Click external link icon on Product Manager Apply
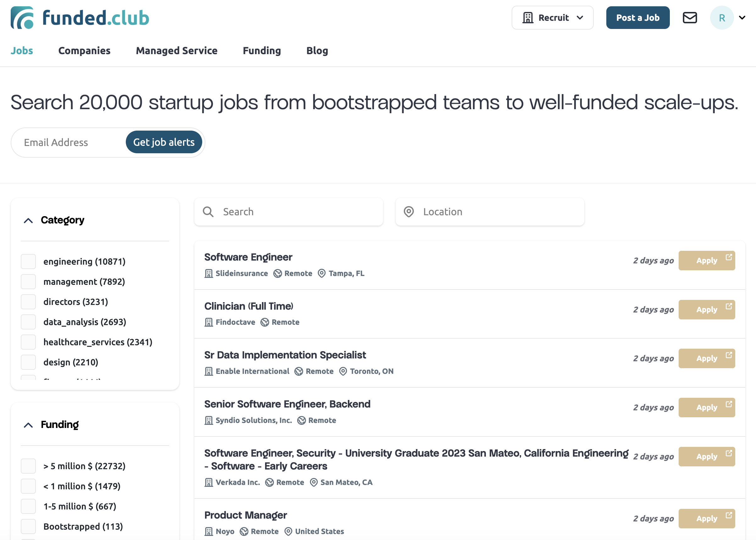Viewport: 756px width, 540px height. pos(729,515)
